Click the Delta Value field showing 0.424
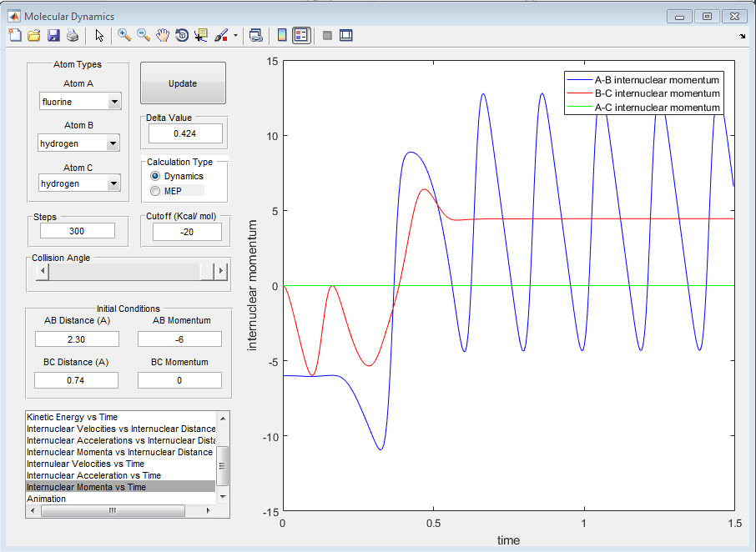The width and height of the screenshot is (756, 552). [185, 133]
